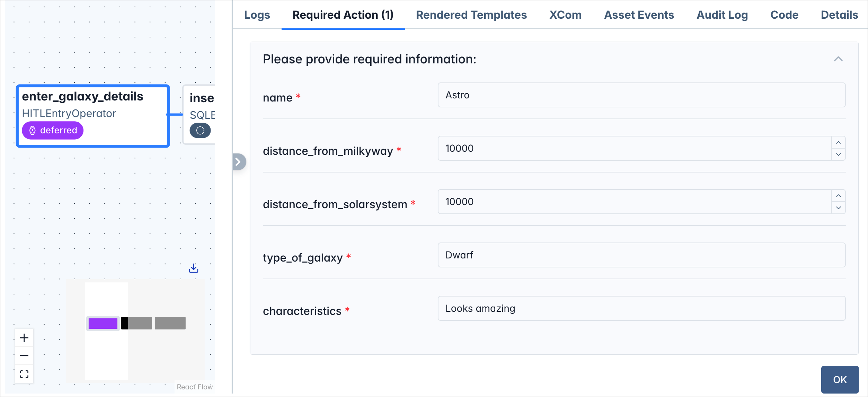
Task: Click the fit view icon
Action: pos(24,374)
